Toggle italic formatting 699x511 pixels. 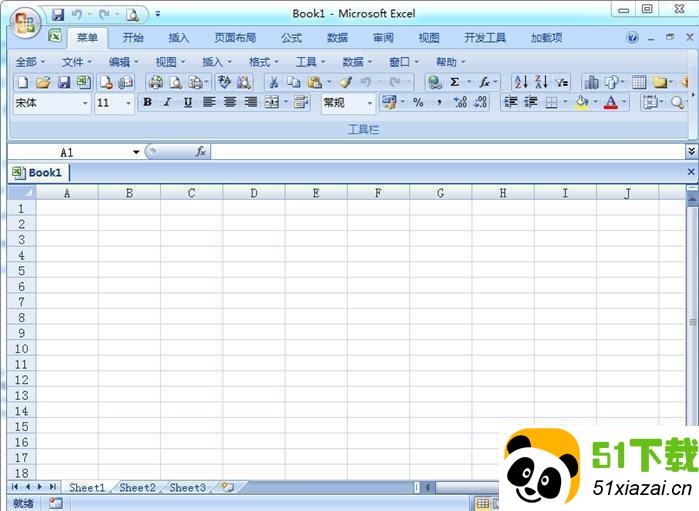click(167, 102)
